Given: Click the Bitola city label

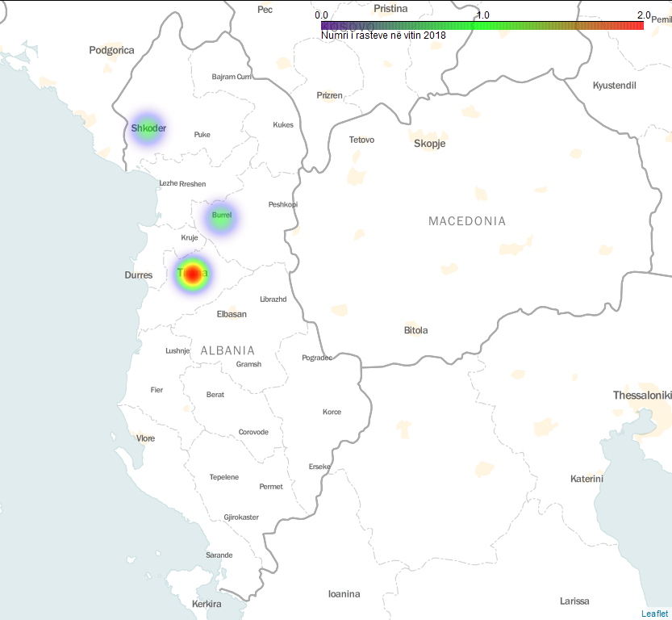Looking at the screenshot, I should coord(415,330).
